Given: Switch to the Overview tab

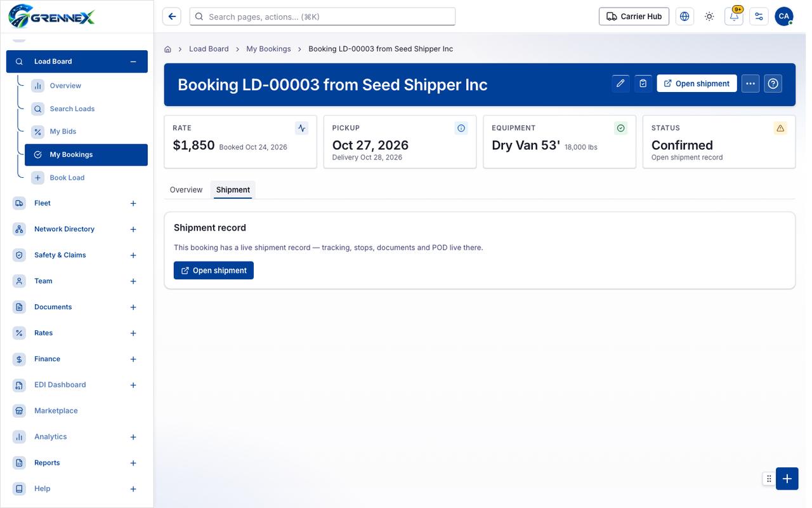Looking at the screenshot, I should (186, 190).
